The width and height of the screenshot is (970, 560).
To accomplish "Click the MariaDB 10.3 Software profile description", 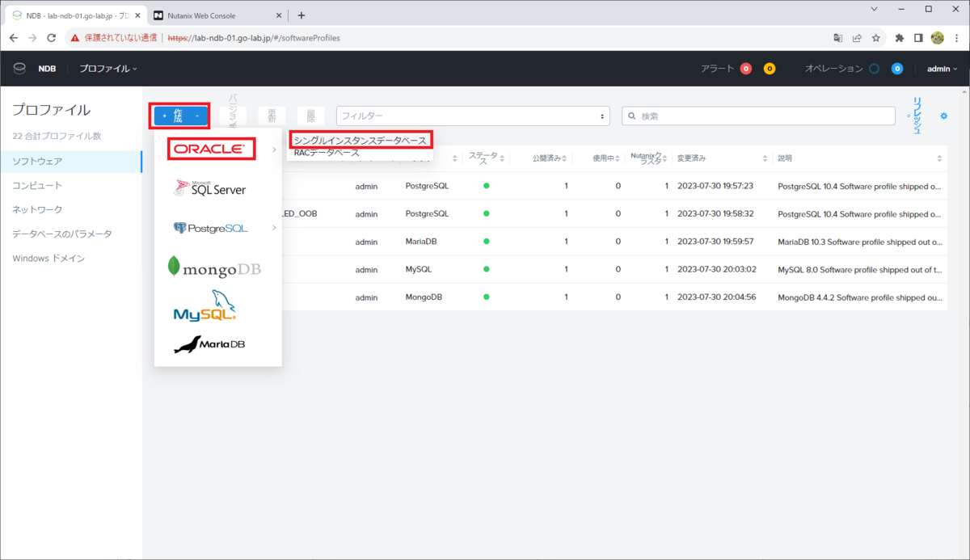I will pos(860,242).
